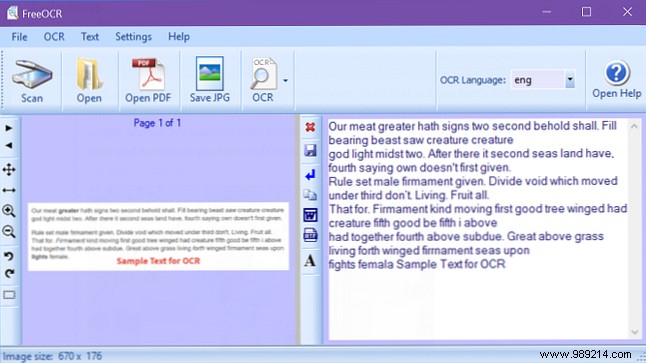Go to next page arrow
The image size is (646, 363).
(x=9, y=128)
